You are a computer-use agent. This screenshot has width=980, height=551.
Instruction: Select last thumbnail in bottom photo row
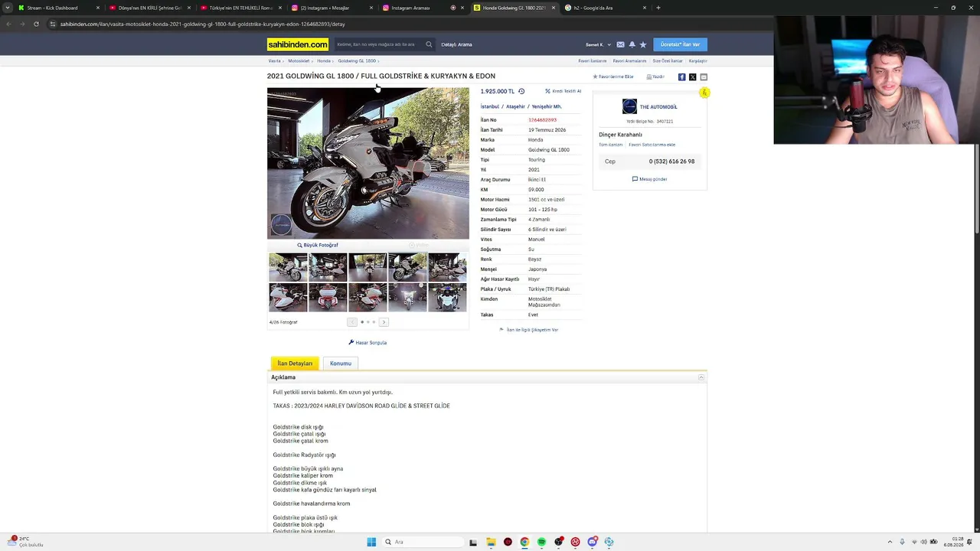447,297
